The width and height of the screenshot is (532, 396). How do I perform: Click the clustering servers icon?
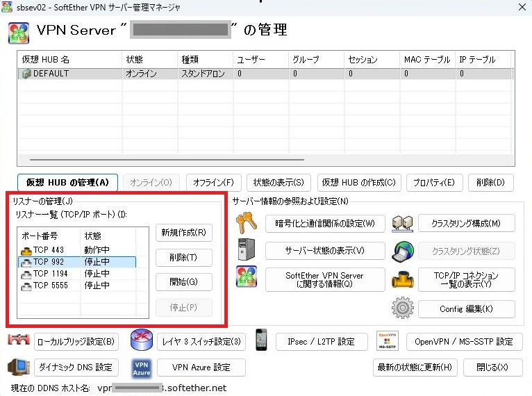[x=402, y=224]
